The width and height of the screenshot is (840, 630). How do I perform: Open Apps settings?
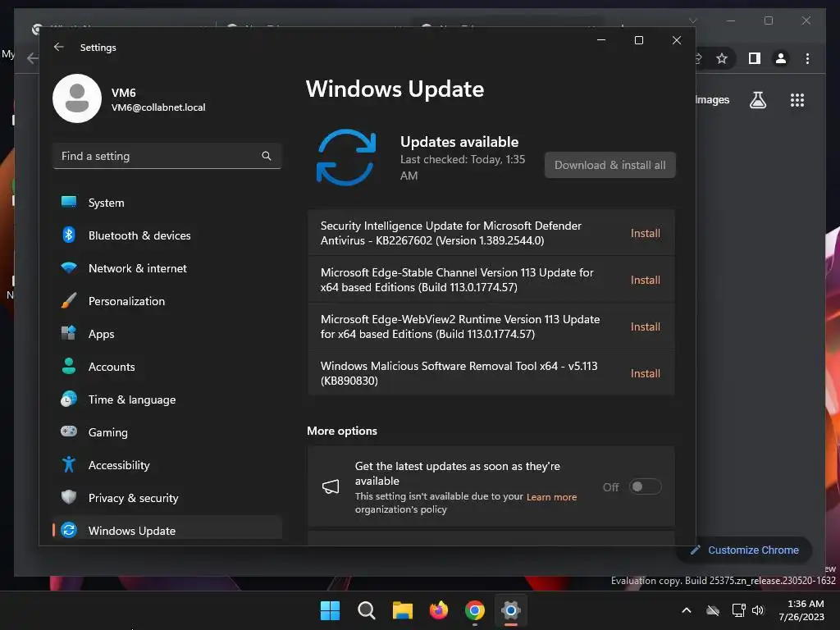[167, 334]
